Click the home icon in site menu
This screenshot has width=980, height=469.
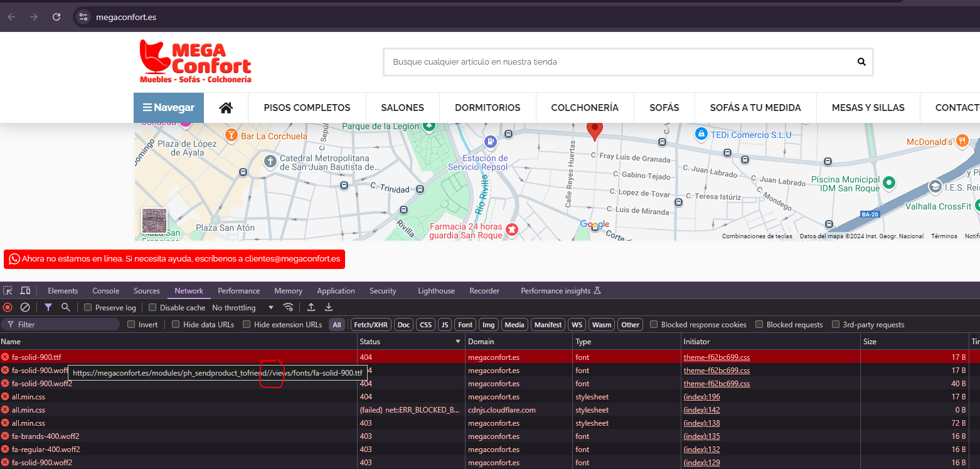tap(226, 108)
